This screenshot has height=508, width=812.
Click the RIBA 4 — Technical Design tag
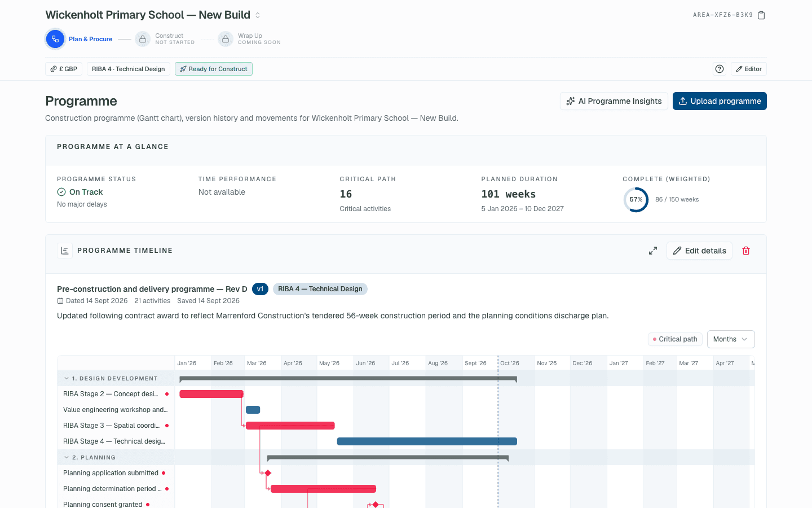point(320,289)
